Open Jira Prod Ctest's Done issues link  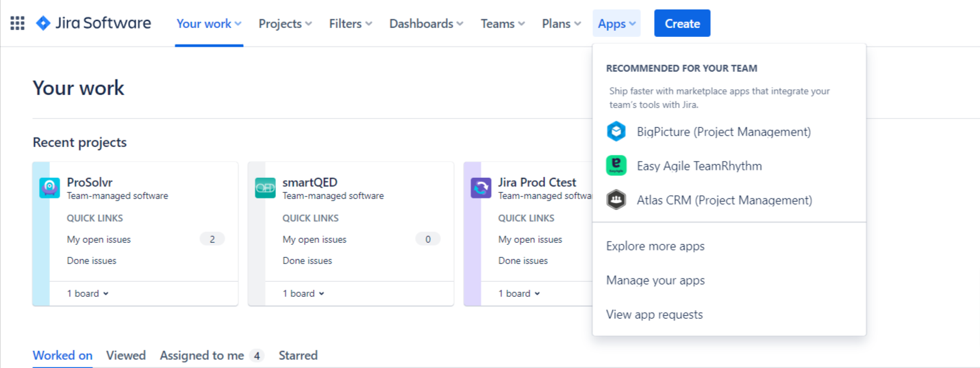tap(523, 261)
